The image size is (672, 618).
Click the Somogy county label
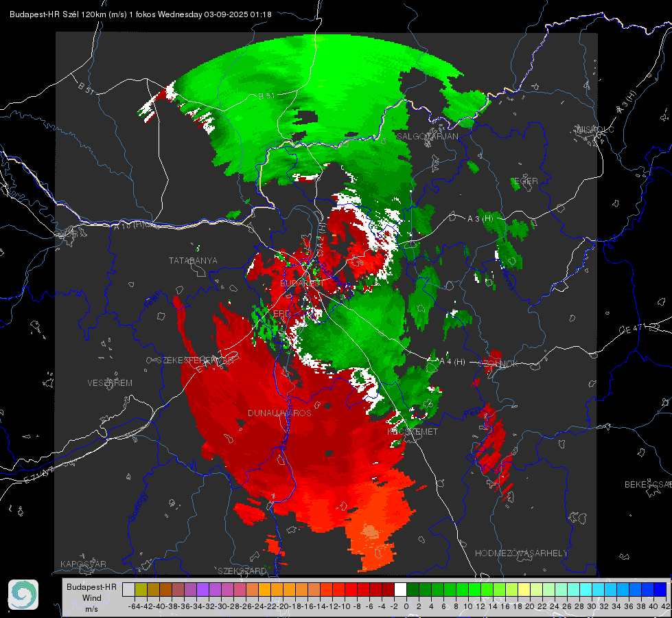[139, 507]
